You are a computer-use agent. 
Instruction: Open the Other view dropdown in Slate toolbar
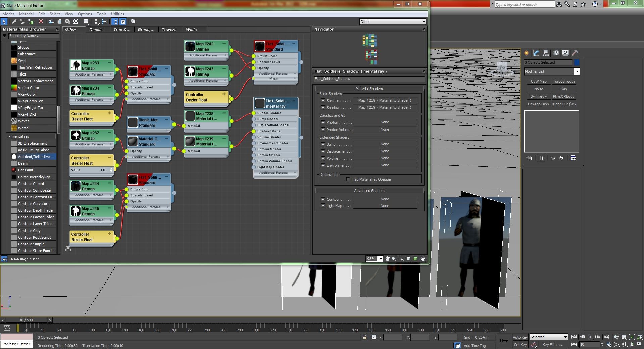392,21
